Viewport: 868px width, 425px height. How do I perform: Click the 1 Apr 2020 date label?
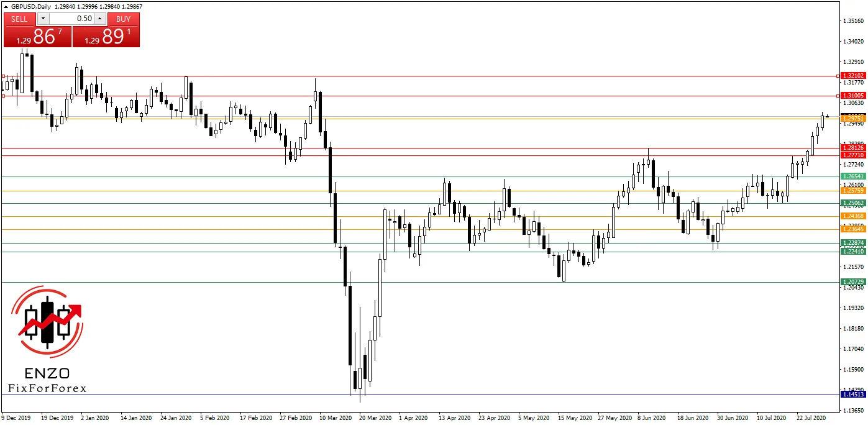tap(413, 419)
